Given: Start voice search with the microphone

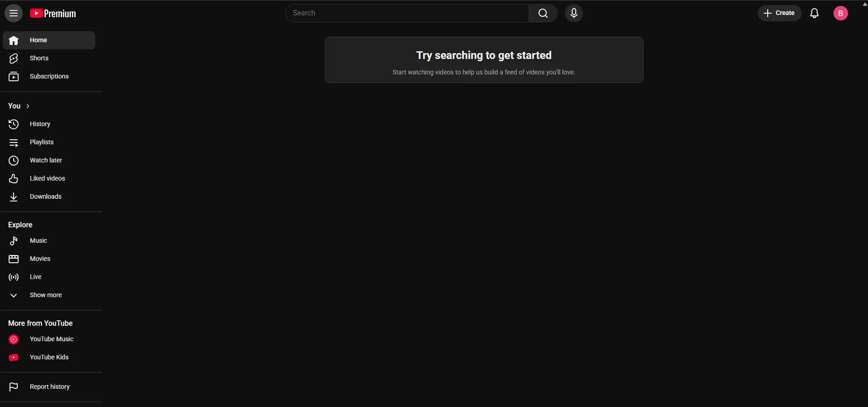Looking at the screenshot, I should [x=574, y=13].
